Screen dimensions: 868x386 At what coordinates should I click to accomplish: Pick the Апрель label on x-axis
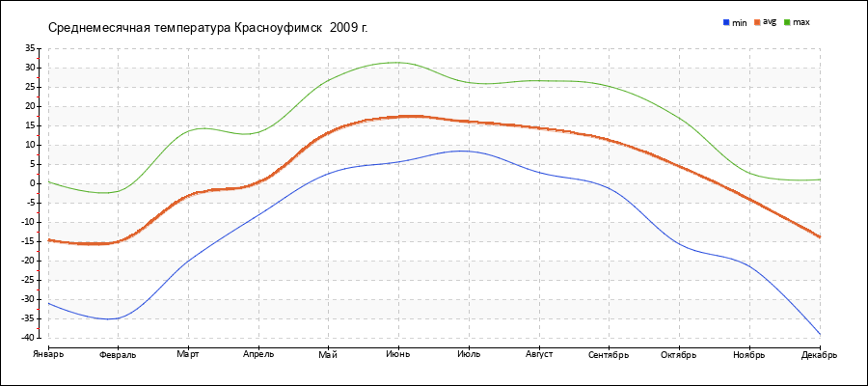pyautogui.click(x=258, y=354)
